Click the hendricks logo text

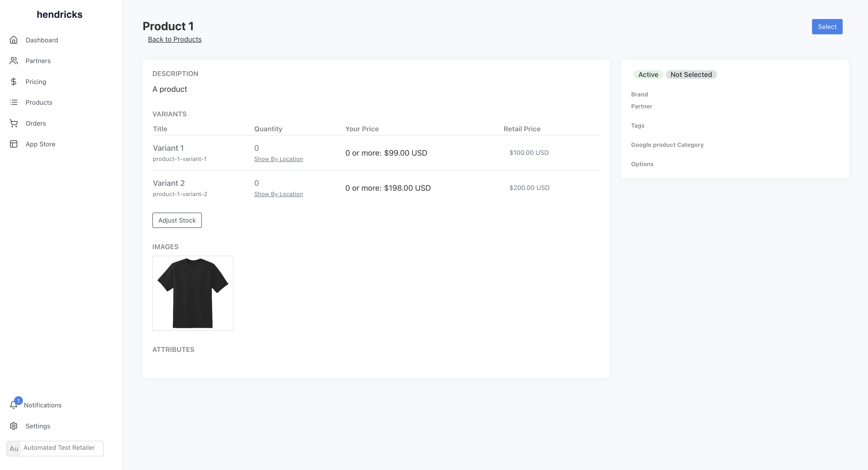coord(59,15)
